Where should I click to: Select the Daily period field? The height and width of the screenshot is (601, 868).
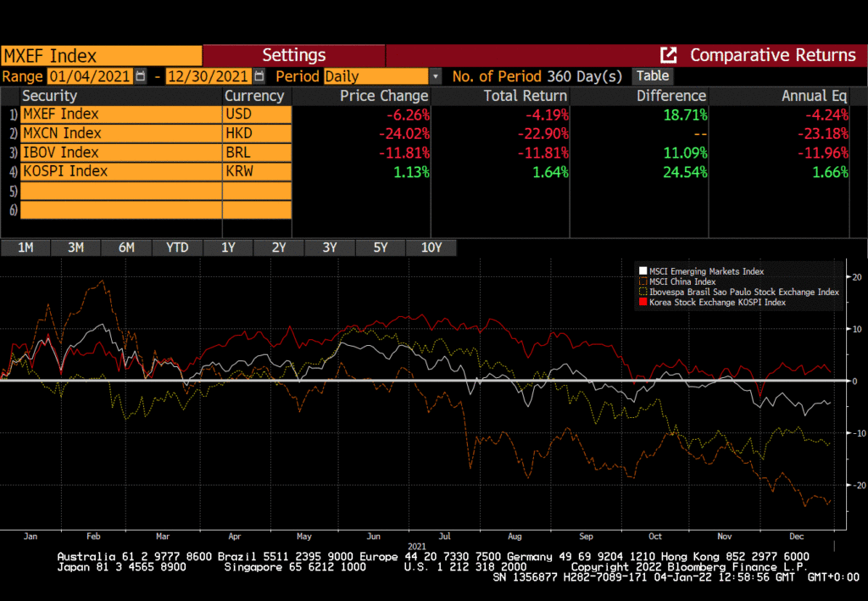[376, 76]
